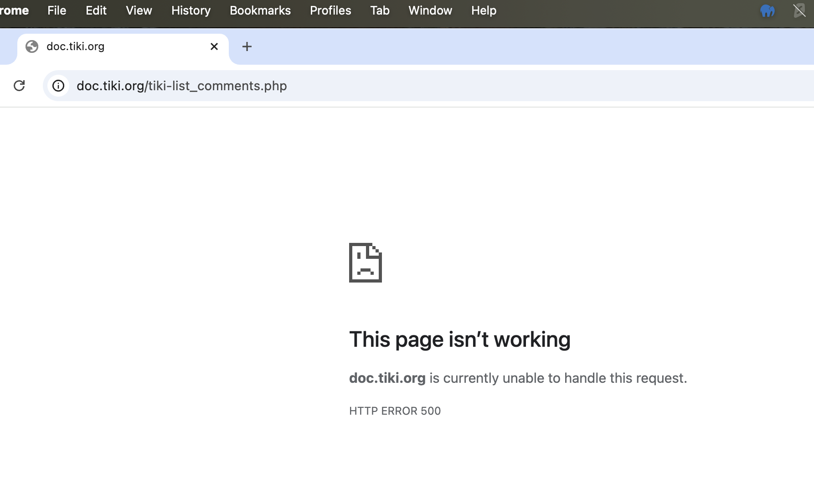Close the doc.tiki.org tab
Image resolution: width=814 pixels, height=504 pixels.
(214, 46)
